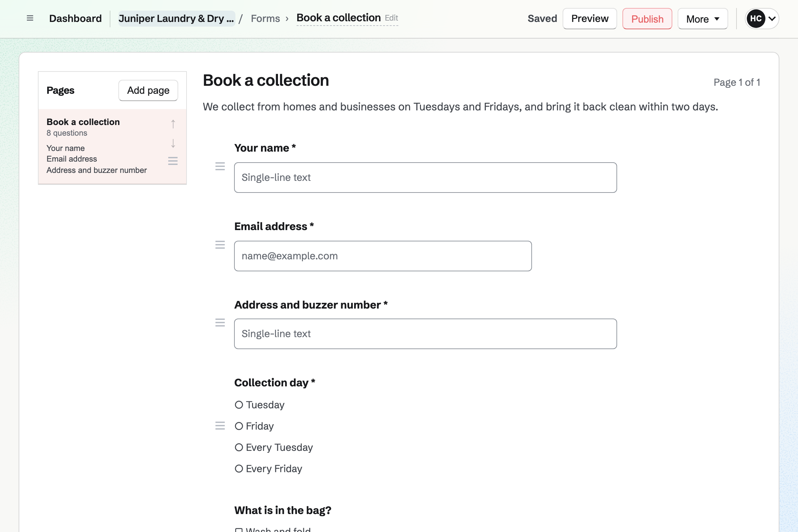The width and height of the screenshot is (798, 532).
Task: Click drag handle beside Your name question
Action: click(x=220, y=166)
